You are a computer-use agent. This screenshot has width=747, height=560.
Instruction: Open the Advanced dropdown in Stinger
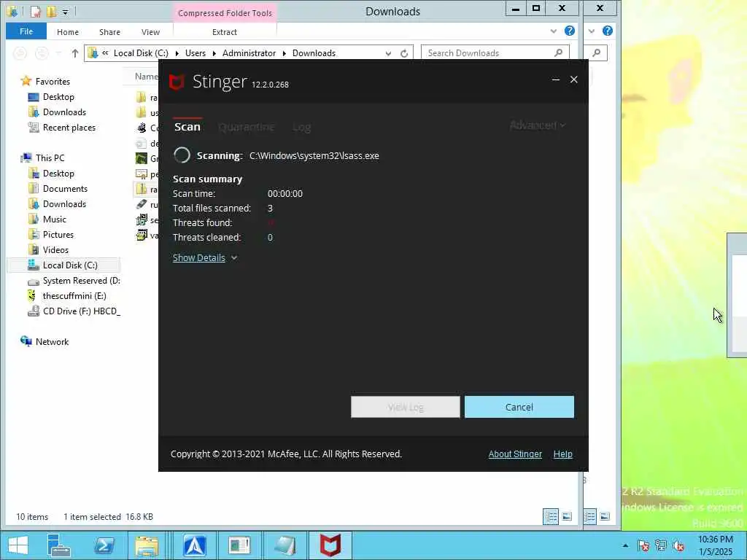pyautogui.click(x=538, y=125)
